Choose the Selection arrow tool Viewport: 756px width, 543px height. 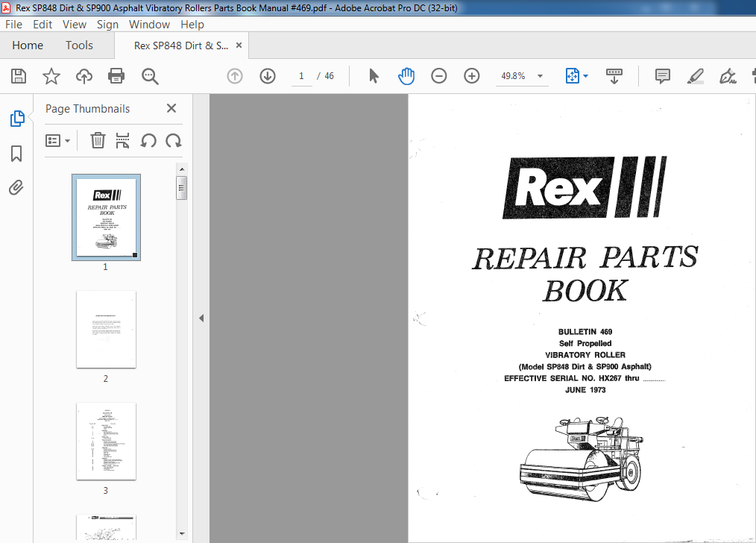click(374, 76)
